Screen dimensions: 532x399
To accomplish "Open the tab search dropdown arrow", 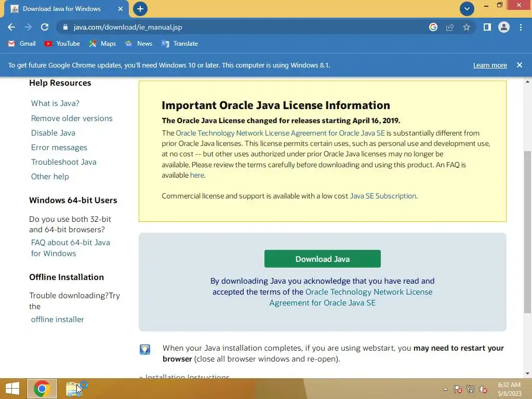I will click(x=467, y=9).
